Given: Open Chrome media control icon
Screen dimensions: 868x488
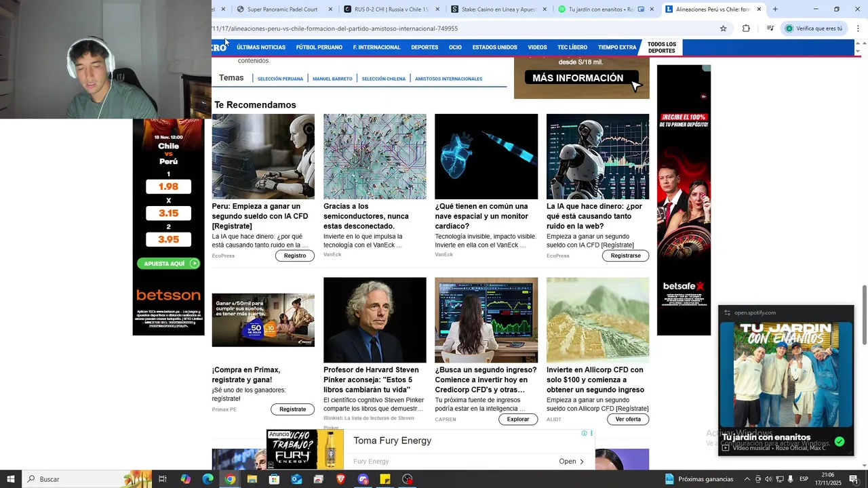Looking at the screenshot, I should point(770,28).
